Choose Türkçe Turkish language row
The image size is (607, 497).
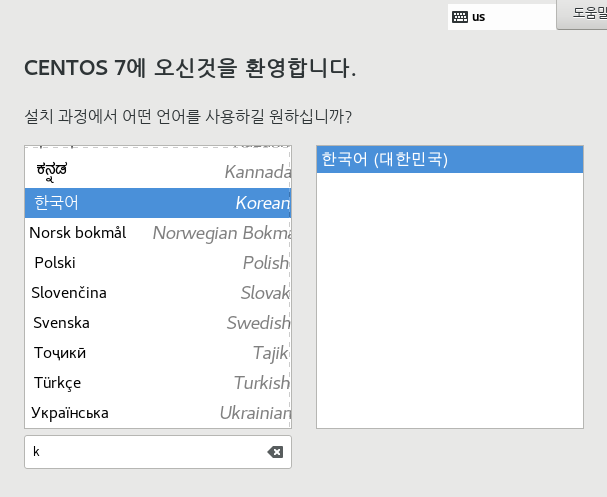158,383
